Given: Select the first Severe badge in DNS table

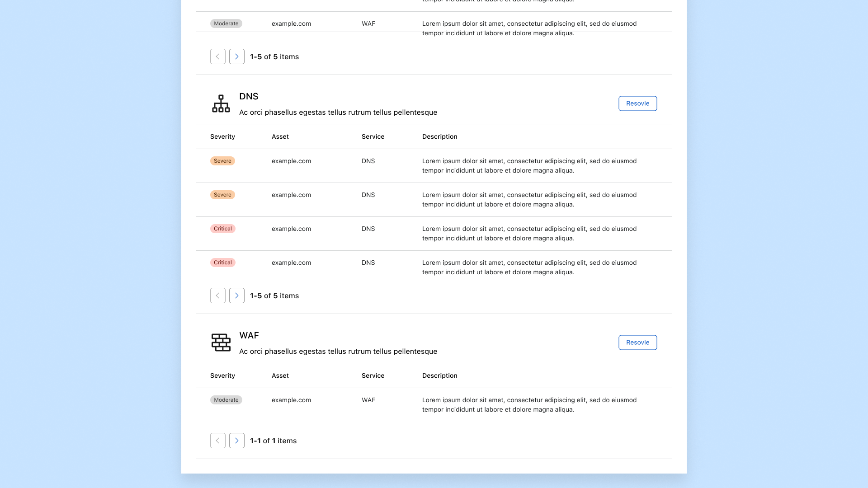Looking at the screenshot, I should [222, 161].
